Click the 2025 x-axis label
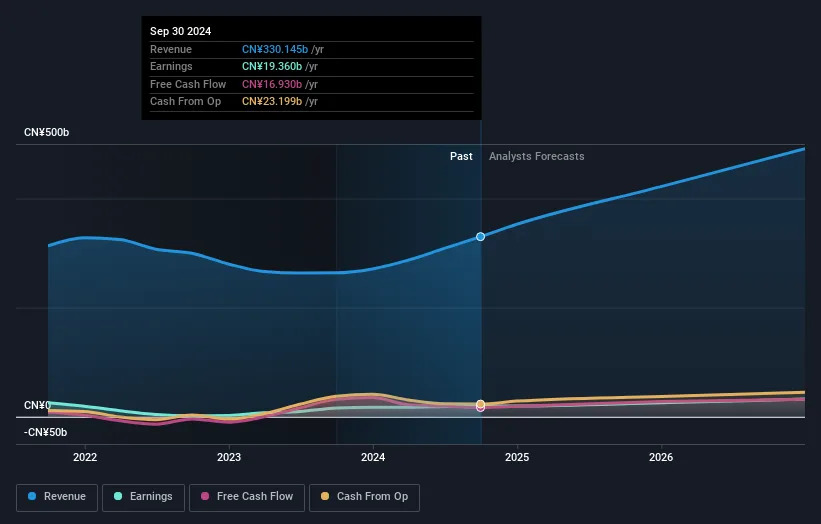The image size is (821, 524). 517,457
